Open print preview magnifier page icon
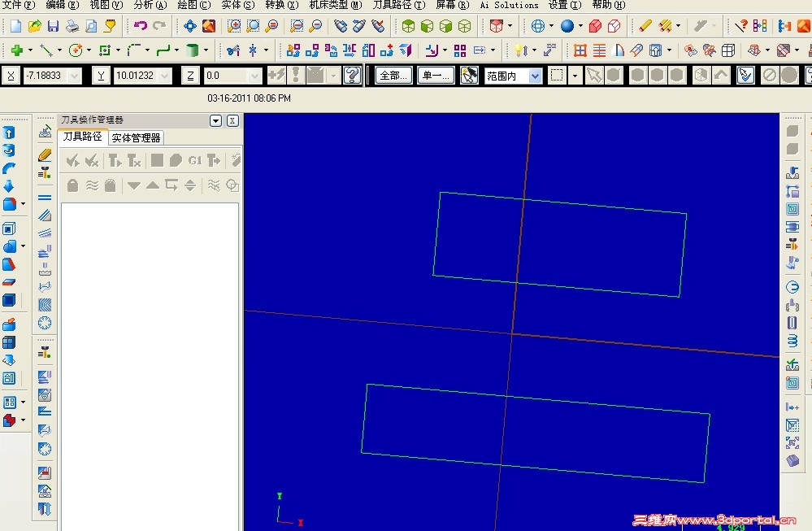The width and height of the screenshot is (812, 531). pos(90,25)
